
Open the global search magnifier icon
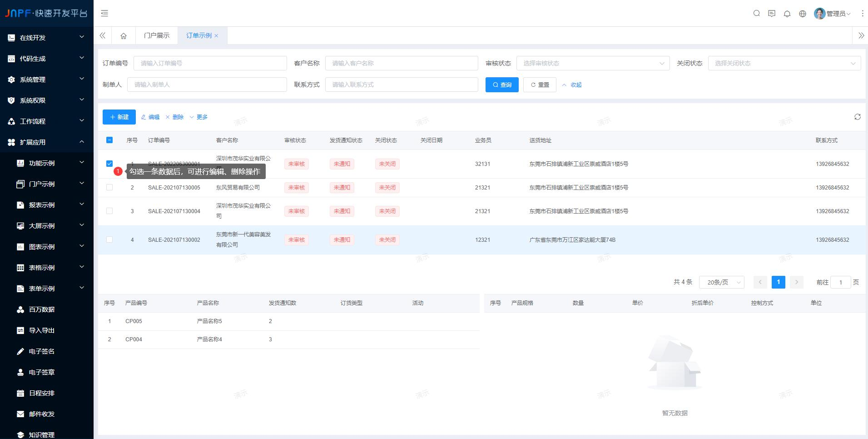pos(757,13)
